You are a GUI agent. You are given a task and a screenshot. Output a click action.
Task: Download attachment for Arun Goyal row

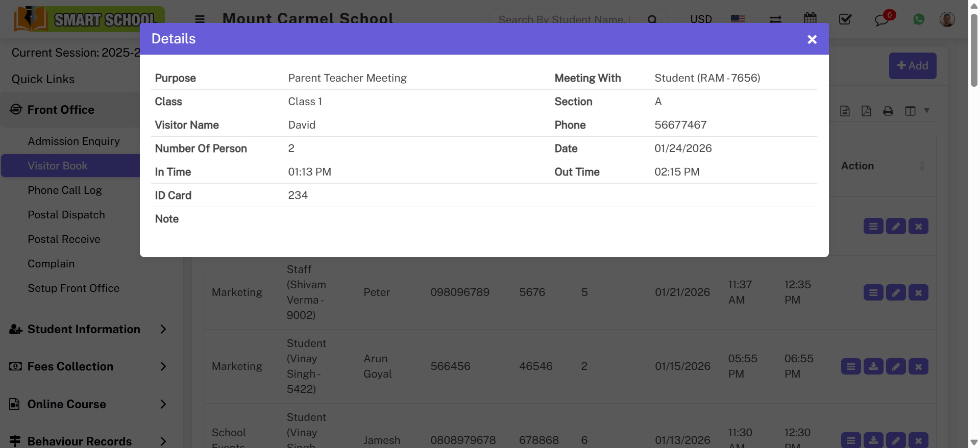[x=873, y=367]
